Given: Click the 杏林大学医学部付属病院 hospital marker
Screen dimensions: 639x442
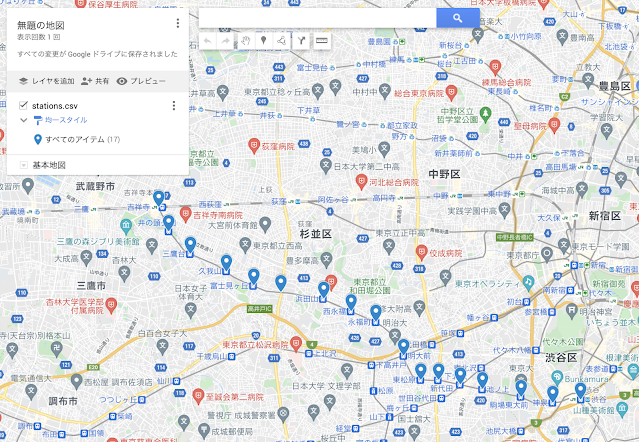Looking at the screenshot, I should point(111,305).
